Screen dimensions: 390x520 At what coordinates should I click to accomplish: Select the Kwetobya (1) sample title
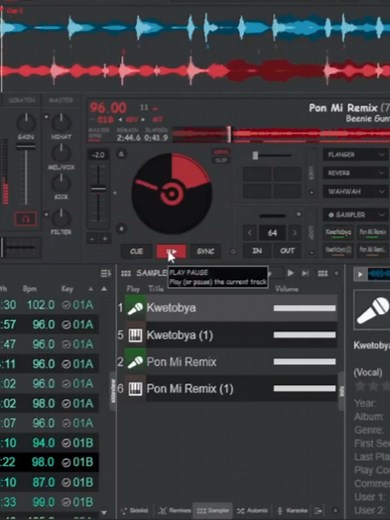[x=180, y=335]
